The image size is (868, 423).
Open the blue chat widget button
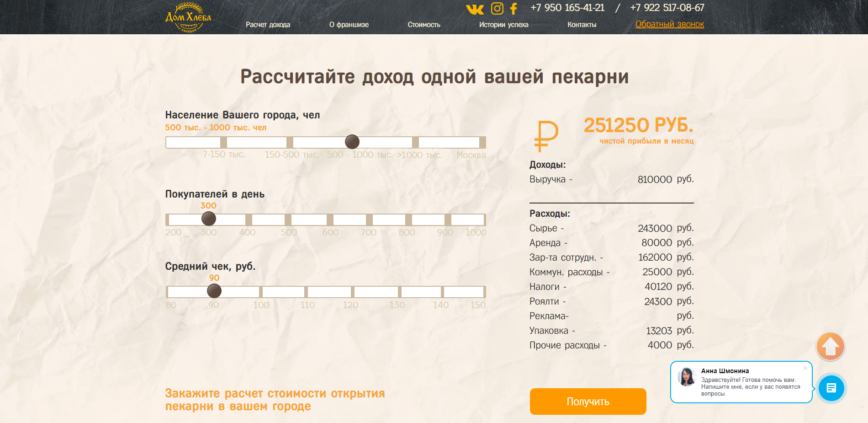pyautogui.click(x=831, y=388)
